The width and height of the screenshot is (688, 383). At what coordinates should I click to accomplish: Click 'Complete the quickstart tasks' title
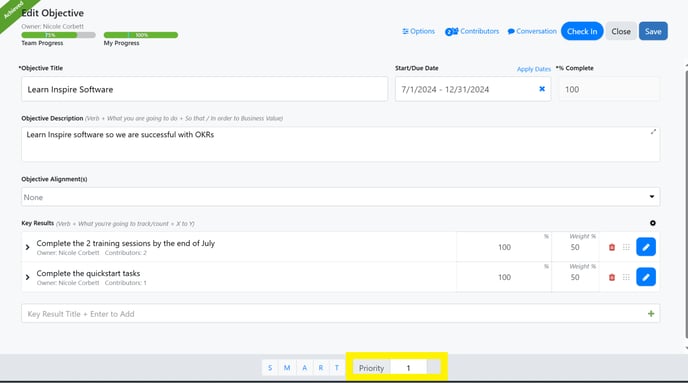coord(88,273)
